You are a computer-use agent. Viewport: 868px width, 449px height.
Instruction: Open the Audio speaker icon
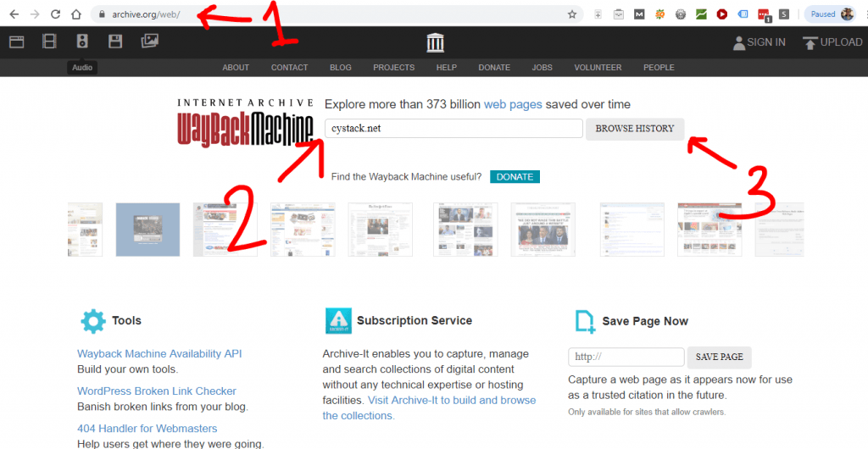82,41
